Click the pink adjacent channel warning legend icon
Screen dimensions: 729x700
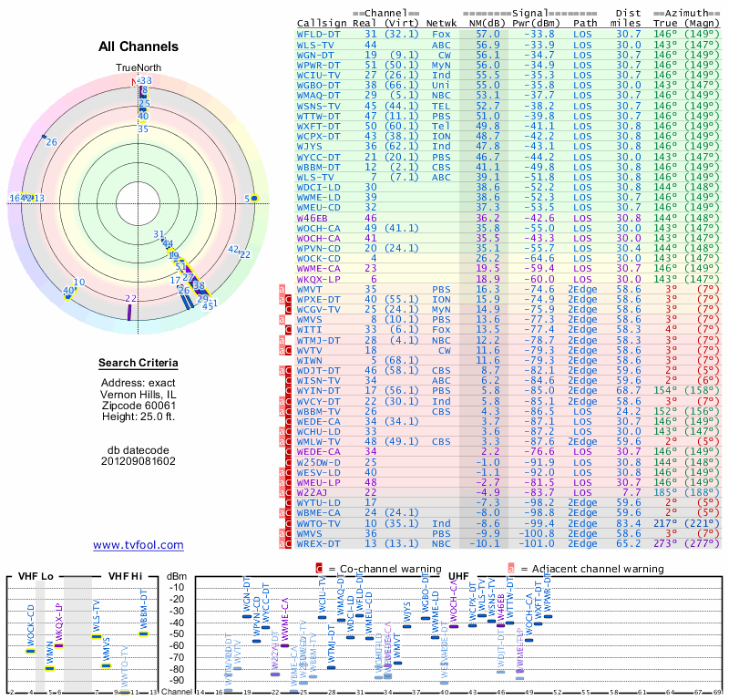(x=509, y=568)
